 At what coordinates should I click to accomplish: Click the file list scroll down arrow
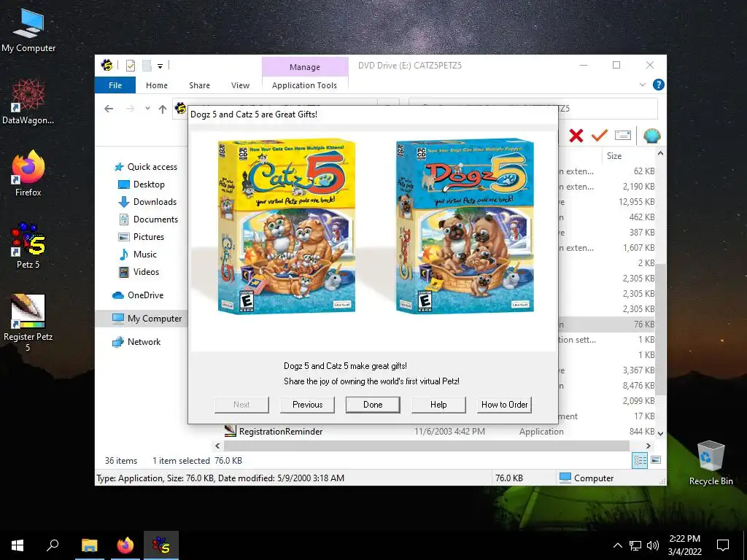[660, 433]
